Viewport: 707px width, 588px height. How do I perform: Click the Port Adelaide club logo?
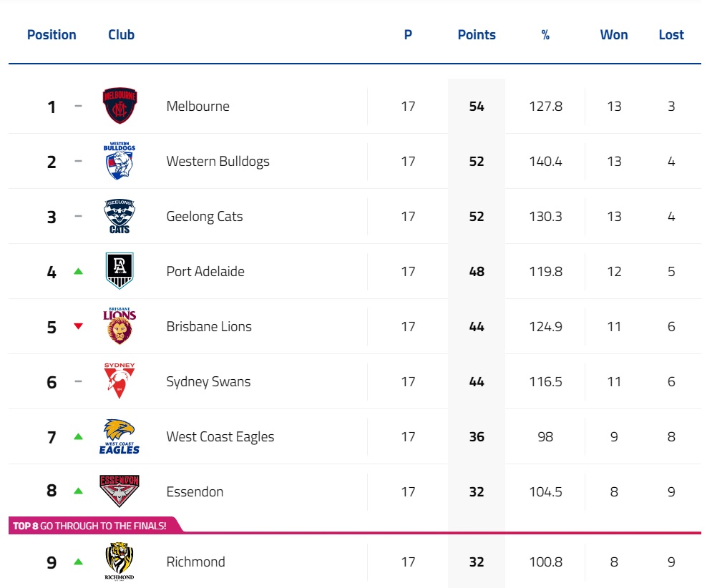click(x=120, y=271)
